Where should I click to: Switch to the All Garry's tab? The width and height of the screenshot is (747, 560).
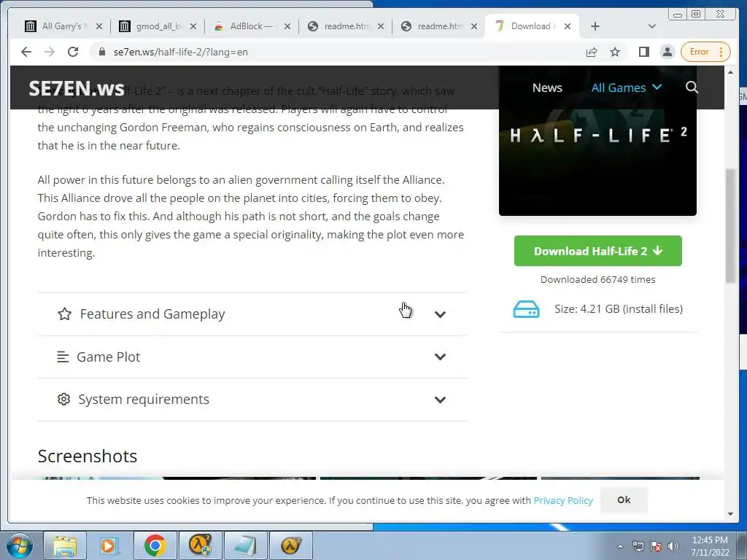point(57,26)
